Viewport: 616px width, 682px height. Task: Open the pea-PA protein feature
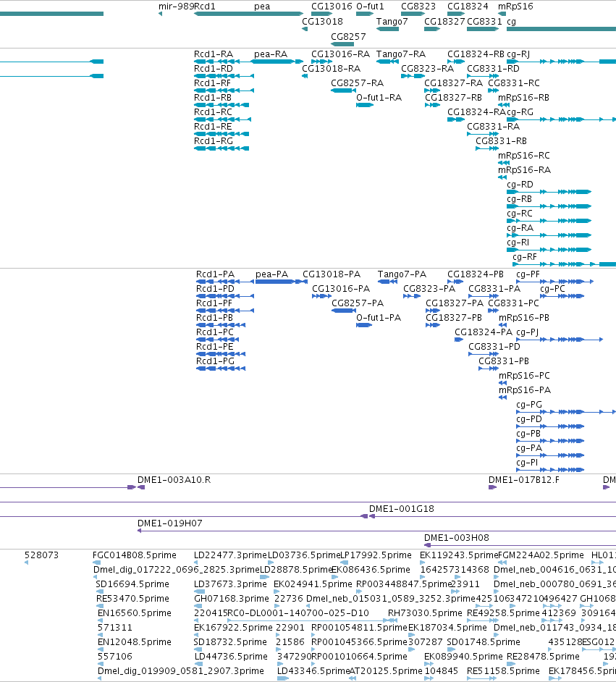point(271,274)
